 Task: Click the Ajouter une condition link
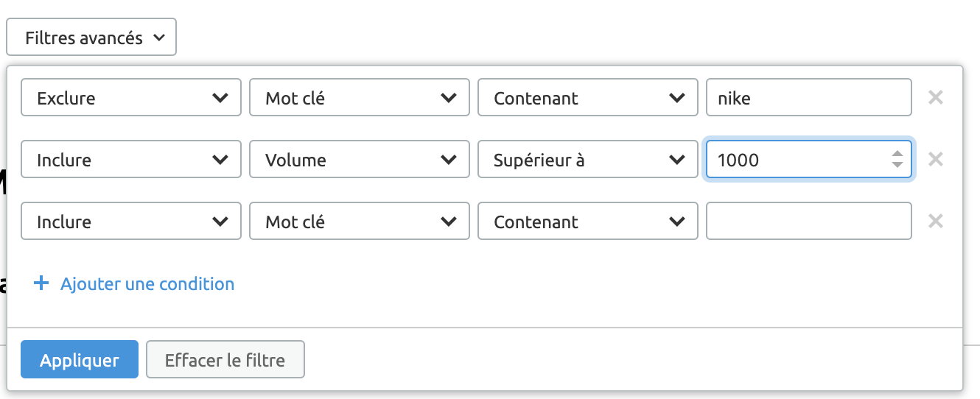(x=147, y=283)
